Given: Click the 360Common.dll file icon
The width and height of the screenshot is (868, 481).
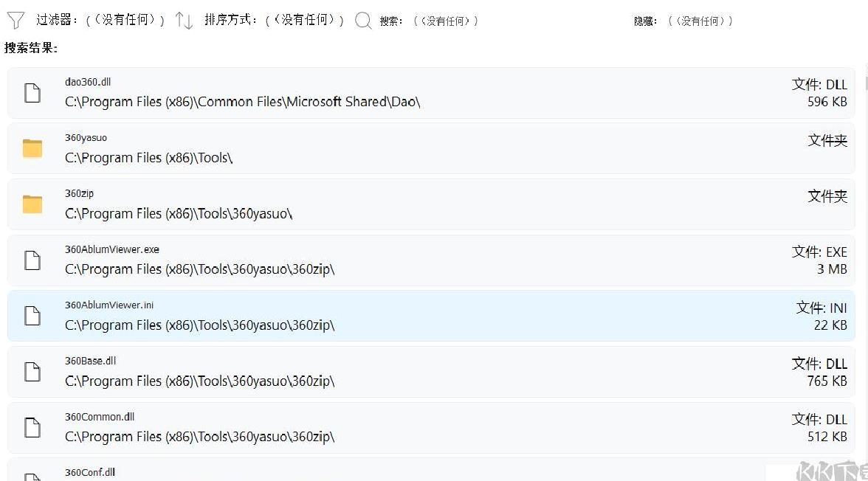Looking at the screenshot, I should (32, 427).
